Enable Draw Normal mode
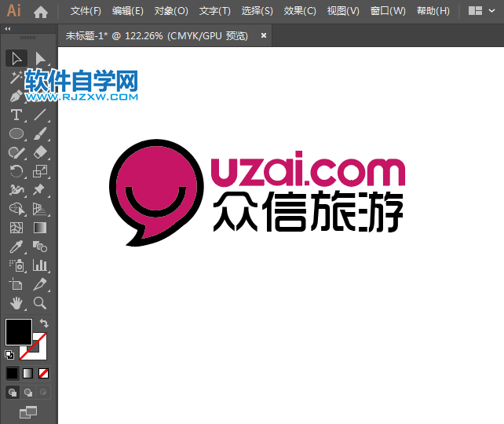This screenshot has height=424, width=504. [x=13, y=392]
